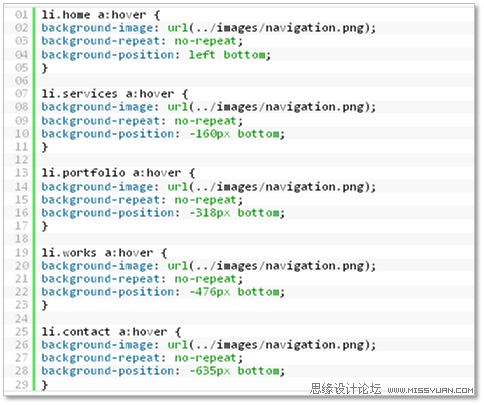The height and width of the screenshot is (405, 484).
Task: Click the 'li.contact a:hover {' selector line
Action: [111, 332]
